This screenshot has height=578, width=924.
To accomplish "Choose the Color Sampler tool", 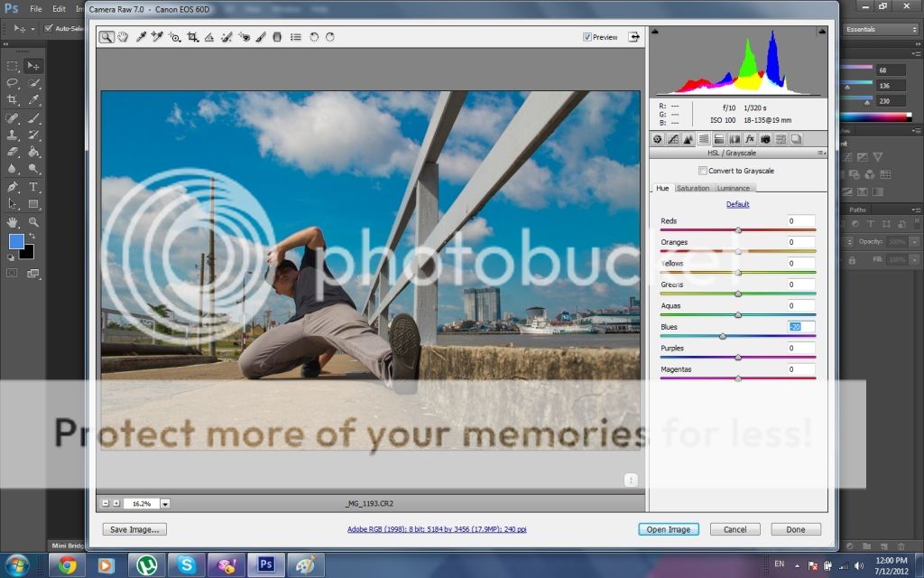I will point(157,37).
